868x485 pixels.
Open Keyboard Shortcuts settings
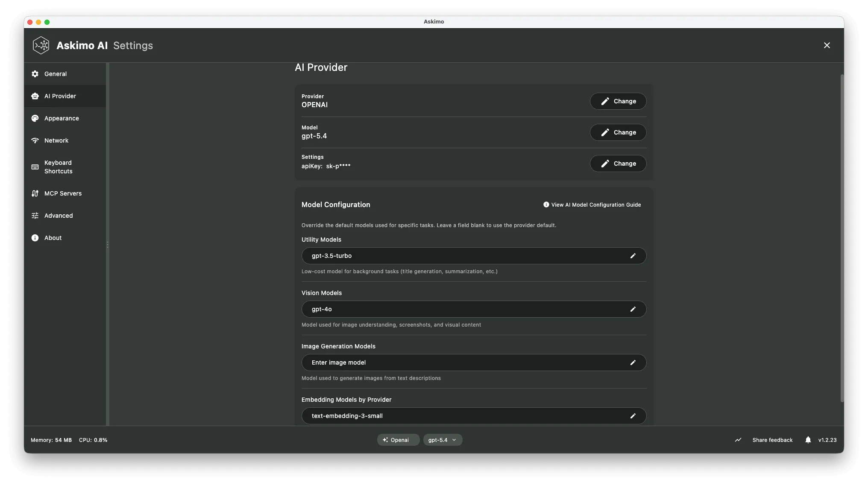[x=65, y=167]
